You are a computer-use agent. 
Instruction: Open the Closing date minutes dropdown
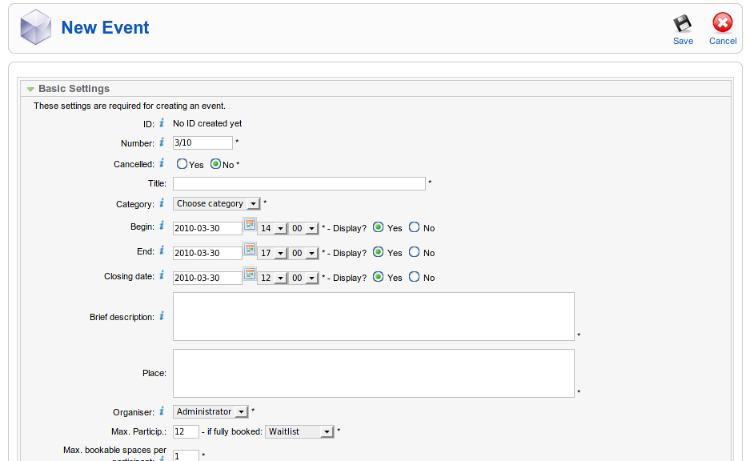tap(304, 278)
